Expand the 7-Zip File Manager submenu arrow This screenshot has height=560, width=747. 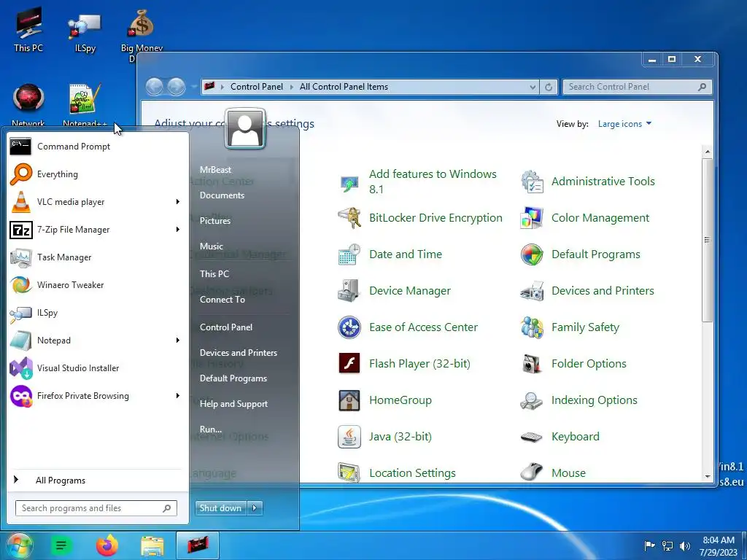pos(178,230)
